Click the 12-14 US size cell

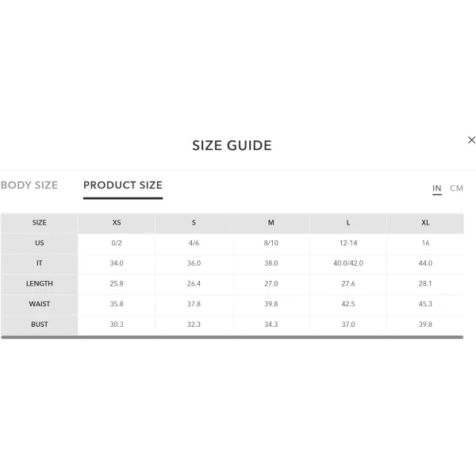pos(348,244)
